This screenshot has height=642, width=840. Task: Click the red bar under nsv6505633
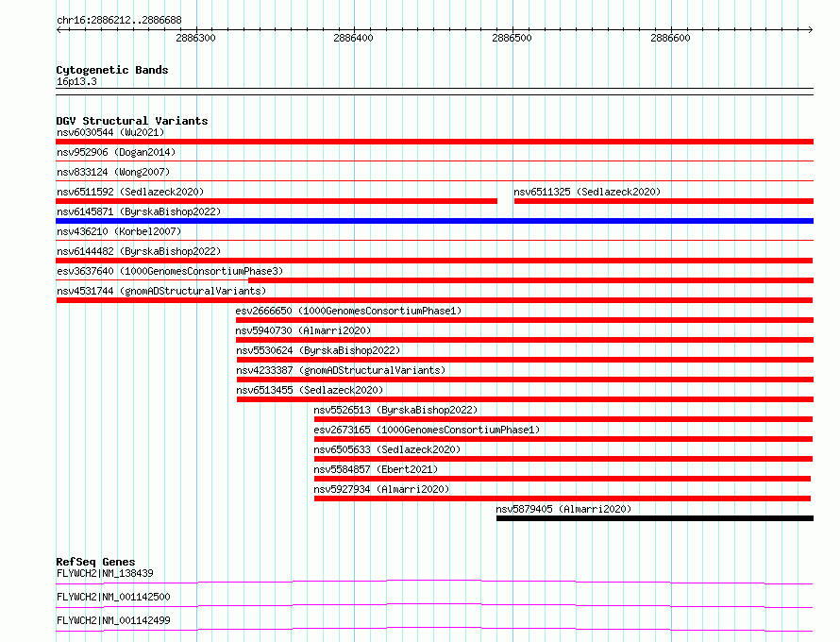563,459
